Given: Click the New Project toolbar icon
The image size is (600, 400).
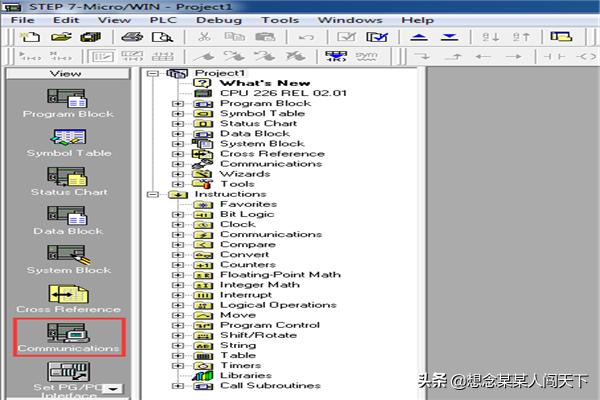Looking at the screenshot, I should pos(30,37).
